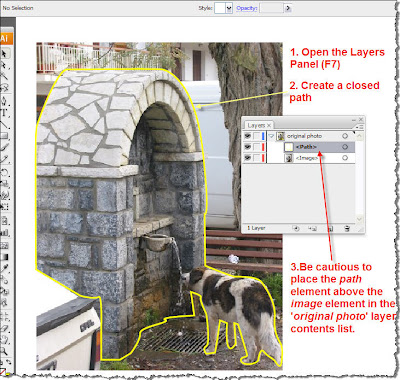The height and width of the screenshot is (380, 400).
Task: Select the Eyedropper tool
Action: click(4, 268)
